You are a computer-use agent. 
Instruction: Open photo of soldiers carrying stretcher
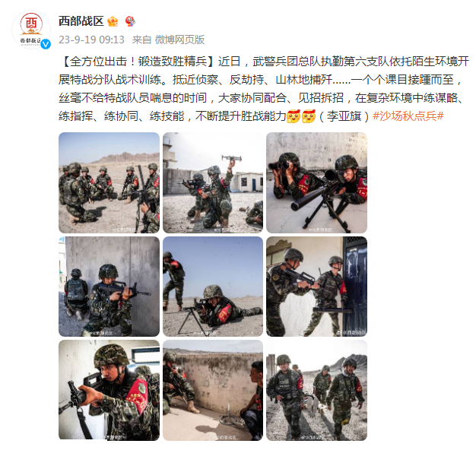[316, 390]
